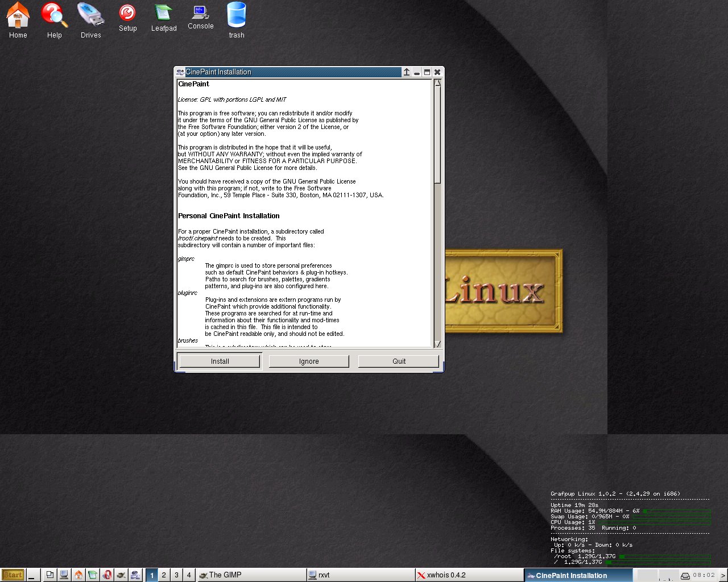Click the scroll-down arrow of the license text

pos(437,344)
